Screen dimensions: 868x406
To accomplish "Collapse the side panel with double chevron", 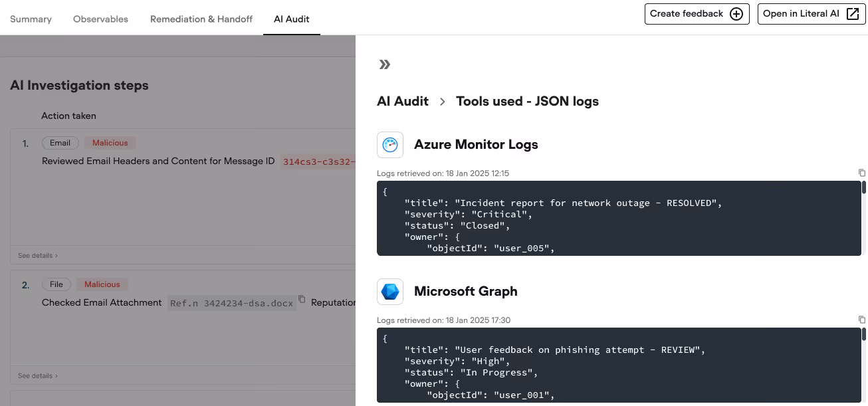I will point(384,64).
